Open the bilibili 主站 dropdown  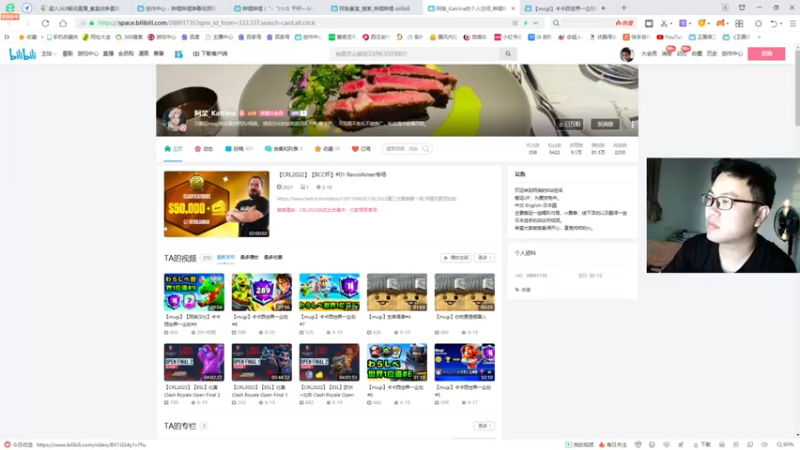coord(48,54)
